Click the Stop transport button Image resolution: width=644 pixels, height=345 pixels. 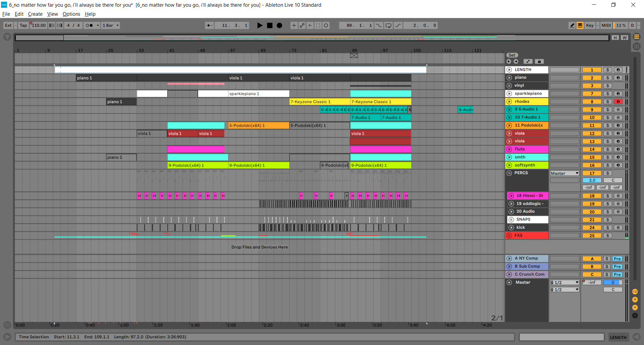click(270, 25)
